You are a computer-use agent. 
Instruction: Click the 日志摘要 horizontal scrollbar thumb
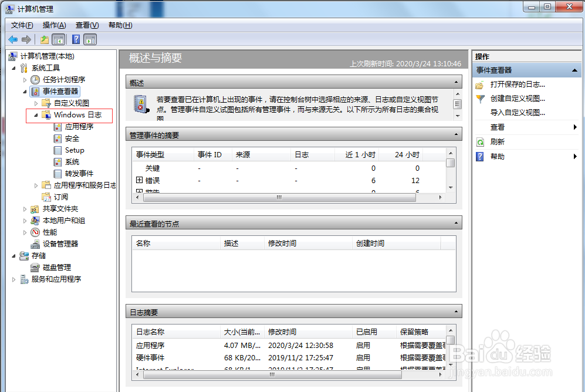click(272, 375)
